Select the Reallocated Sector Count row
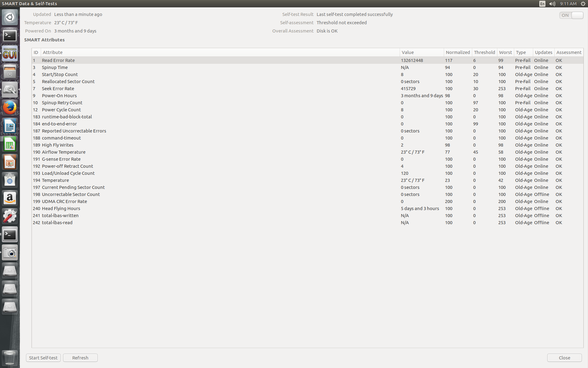 (x=307, y=82)
